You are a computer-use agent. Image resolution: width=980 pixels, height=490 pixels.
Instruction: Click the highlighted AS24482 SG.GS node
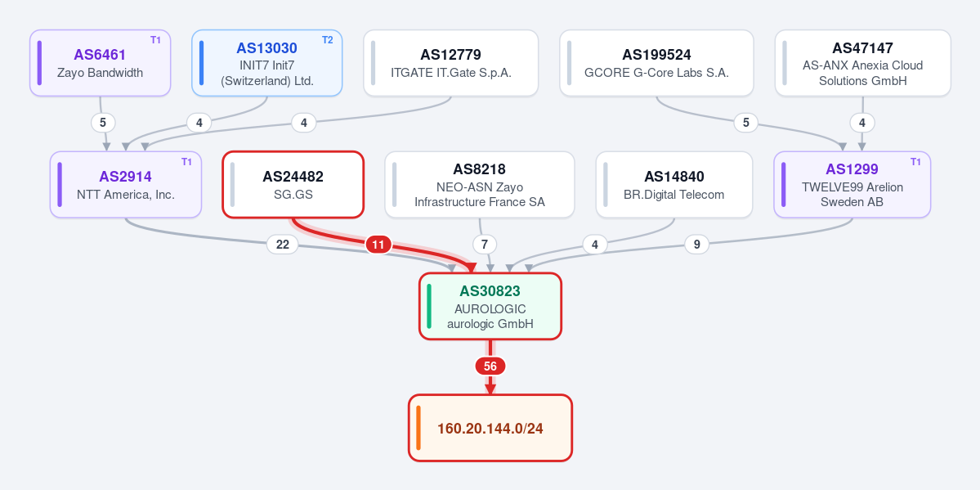tap(293, 185)
